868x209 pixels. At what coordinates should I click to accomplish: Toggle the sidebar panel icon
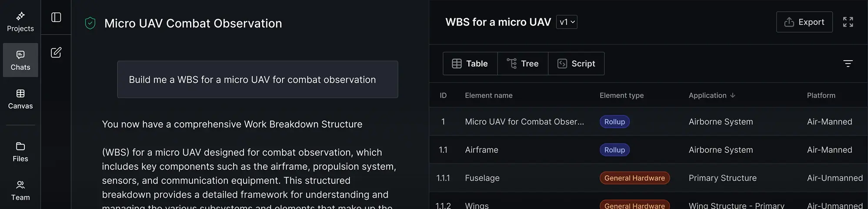56,17
